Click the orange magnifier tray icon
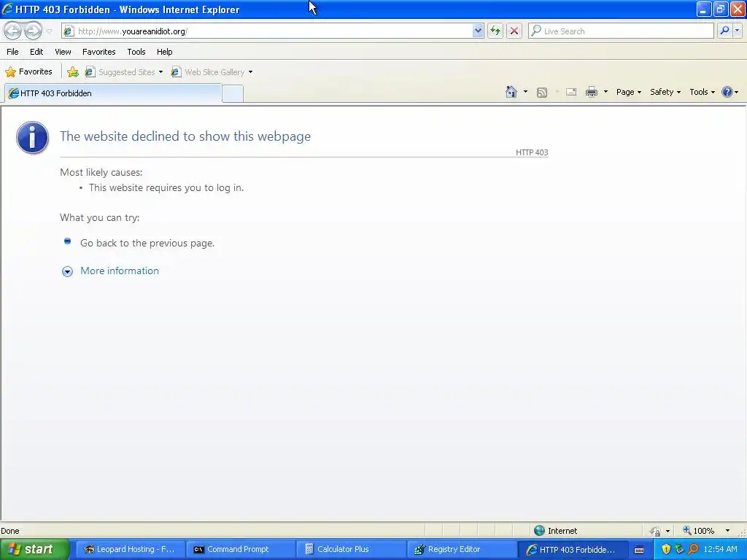The height and width of the screenshot is (560, 747). click(x=693, y=549)
